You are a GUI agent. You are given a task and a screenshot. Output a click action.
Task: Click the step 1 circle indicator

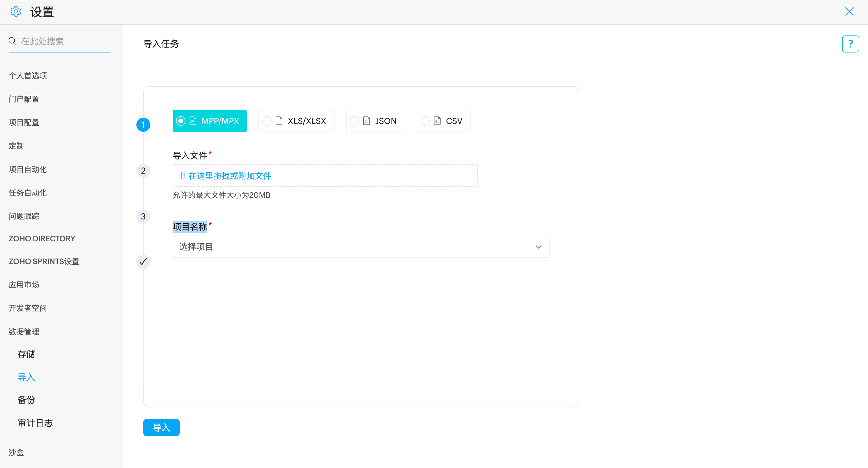(143, 125)
